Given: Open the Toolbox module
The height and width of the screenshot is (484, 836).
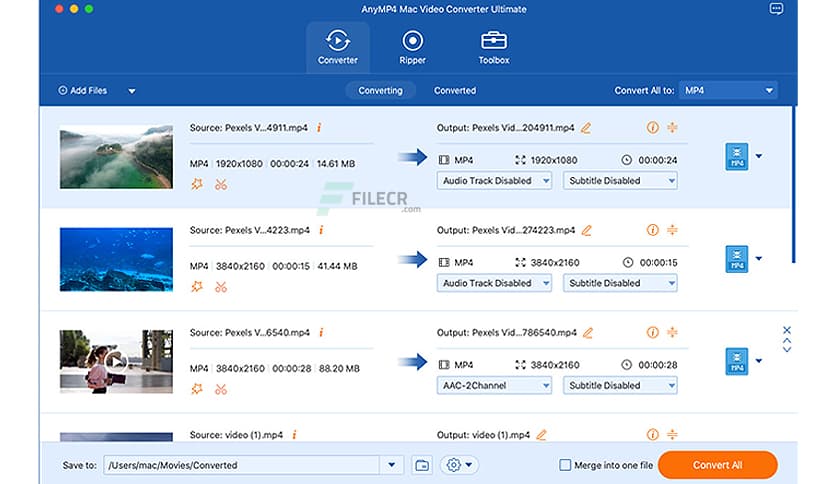Looking at the screenshot, I should click(x=493, y=47).
